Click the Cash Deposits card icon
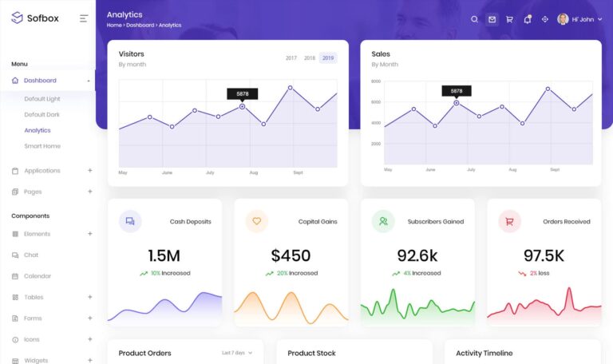 click(x=130, y=221)
